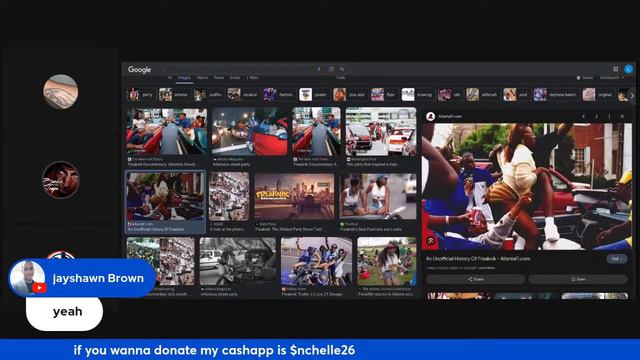Image resolution: width=640 pixels, height=360 pixels.
Task: Open the SafeSearch dropdown
Action: coord(611,78)
